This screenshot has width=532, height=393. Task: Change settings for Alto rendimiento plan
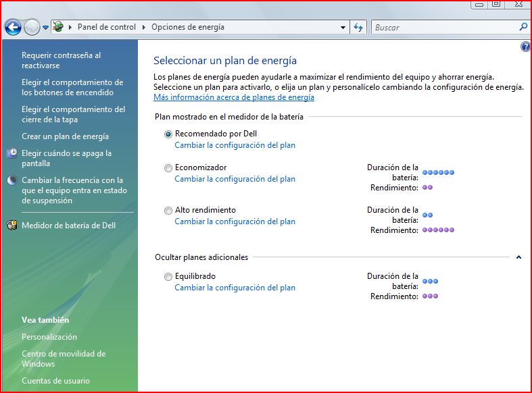pyautogui.click(x=235, y=221)
